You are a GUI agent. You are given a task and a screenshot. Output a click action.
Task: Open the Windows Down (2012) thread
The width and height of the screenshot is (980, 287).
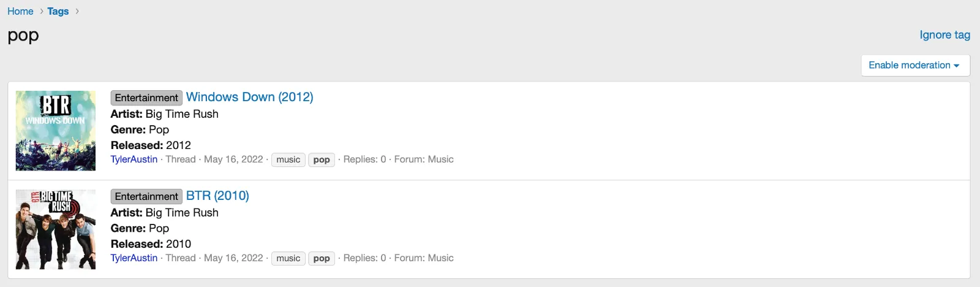coord(249,97)
